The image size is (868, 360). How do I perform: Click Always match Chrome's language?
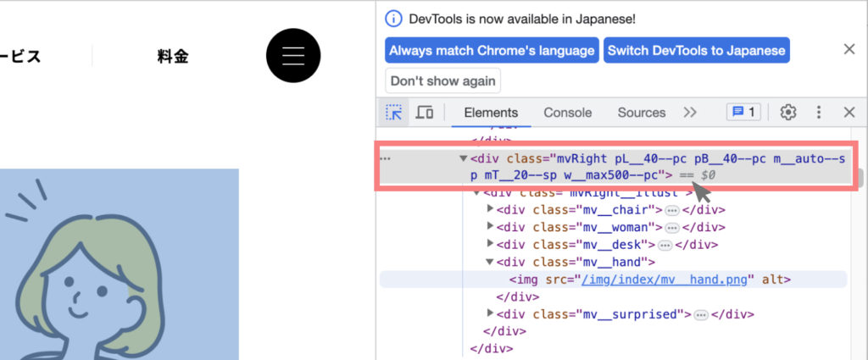492,50
